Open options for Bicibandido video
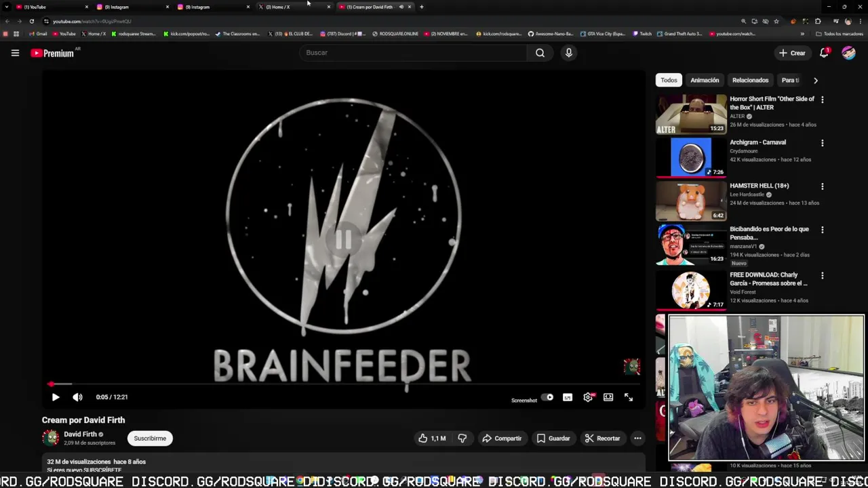The width and height of the screenshot is (868, 488). click(x=823, y=230)
